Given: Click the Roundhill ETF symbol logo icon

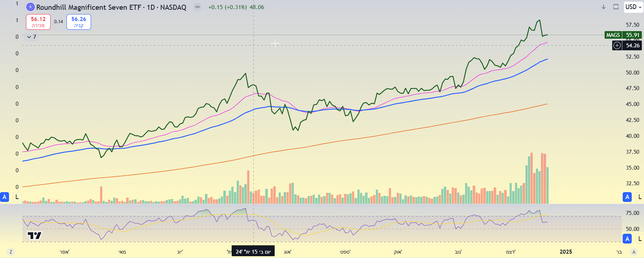Looking at the screenshot, I should pyautogui.click(x=31, y=7).
